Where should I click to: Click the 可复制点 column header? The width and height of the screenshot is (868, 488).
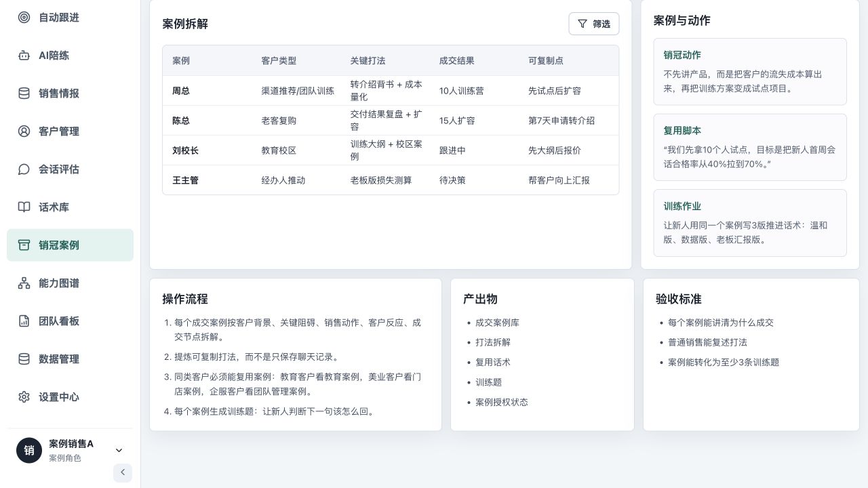click(546, 60)
